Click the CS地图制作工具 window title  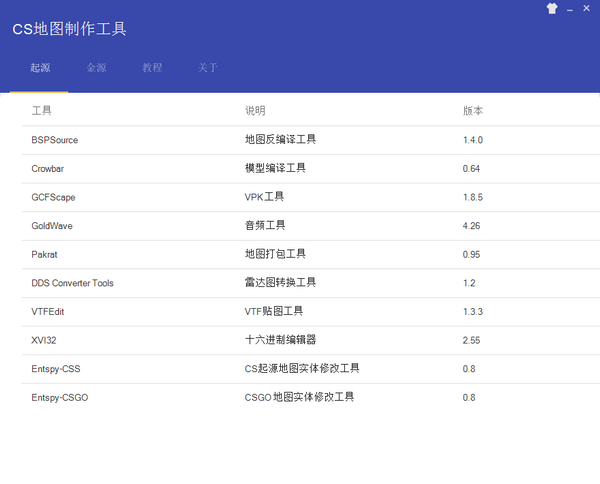69,29
